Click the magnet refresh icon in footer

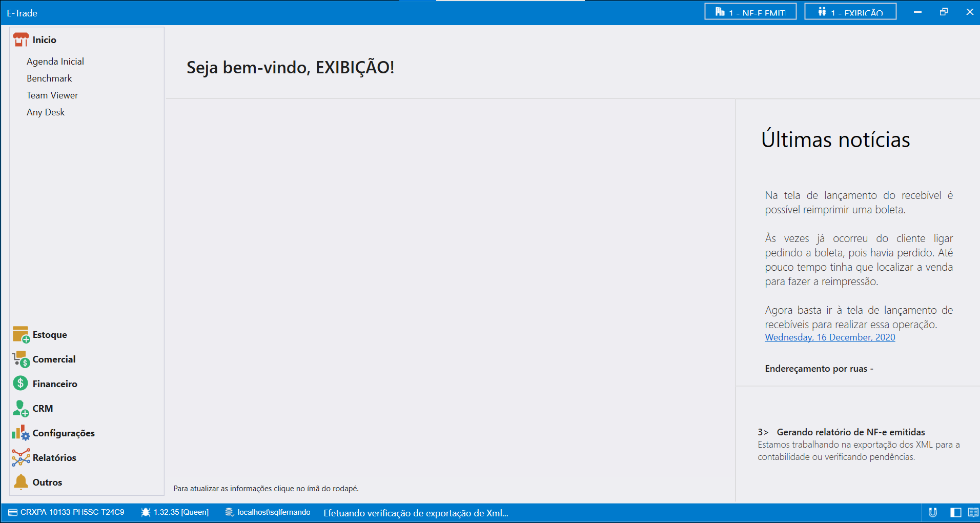pyautogui.click(x=933, y=512)
